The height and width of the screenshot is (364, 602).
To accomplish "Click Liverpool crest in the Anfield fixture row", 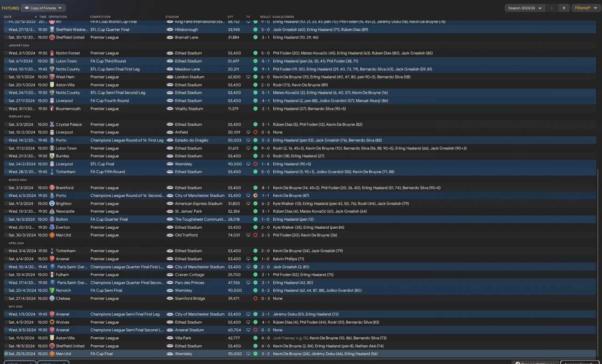I will [x=52, y=132].
